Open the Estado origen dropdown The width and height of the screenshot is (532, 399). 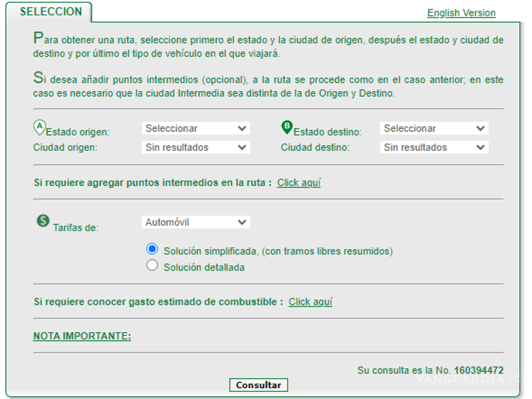point(196,128)
